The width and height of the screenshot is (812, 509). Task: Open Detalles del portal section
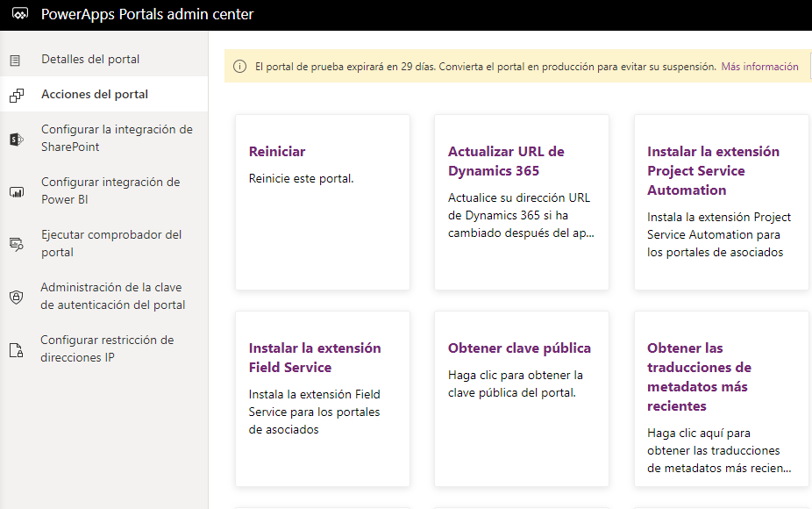pyautogui.click(x=104, y=59)
